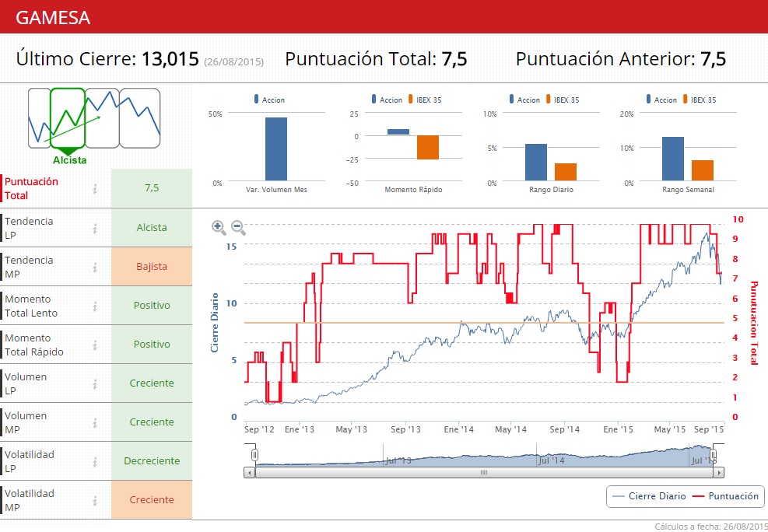Click the Puntuación Anterior heading text
The image size is (768, 532).
tap(605, 59)
